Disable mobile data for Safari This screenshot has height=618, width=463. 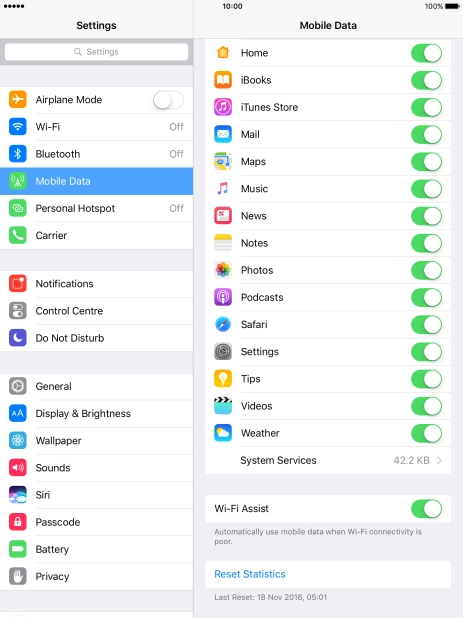[x=426, y=325]
